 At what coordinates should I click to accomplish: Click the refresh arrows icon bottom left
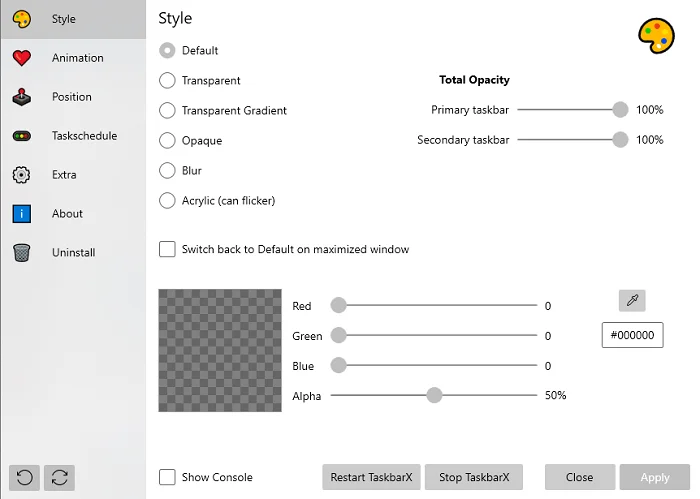[59, 477]
